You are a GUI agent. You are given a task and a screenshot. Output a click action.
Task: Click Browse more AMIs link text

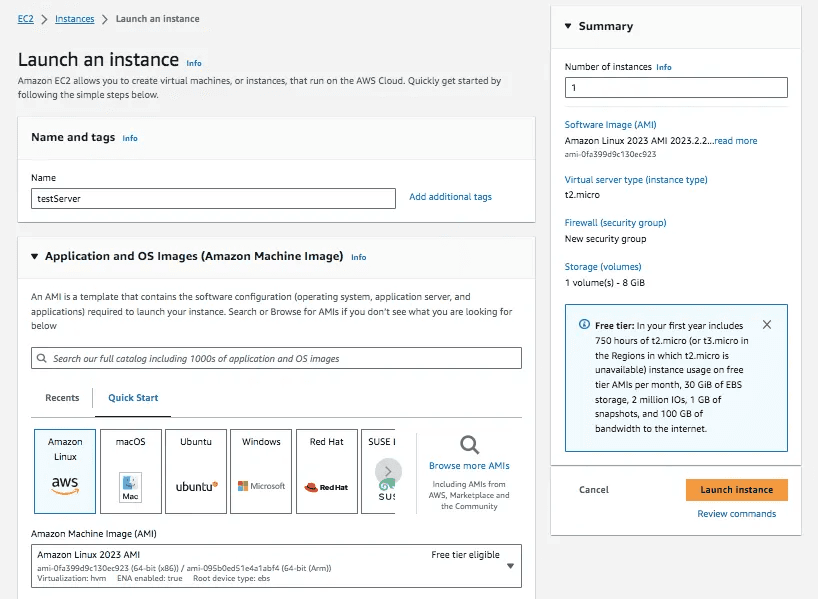pyautogui.click(x=469, y=465)
